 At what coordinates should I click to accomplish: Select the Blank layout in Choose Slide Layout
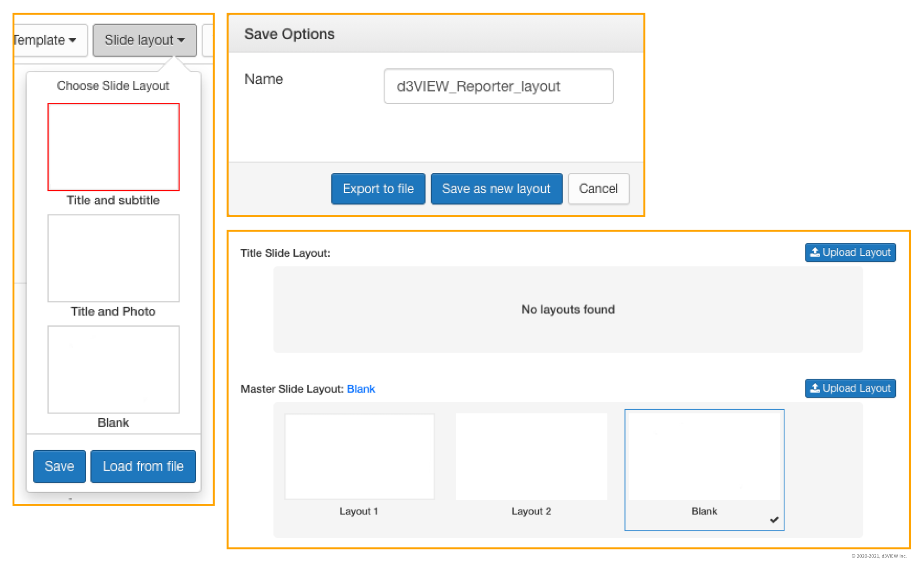tap(113, 369)
